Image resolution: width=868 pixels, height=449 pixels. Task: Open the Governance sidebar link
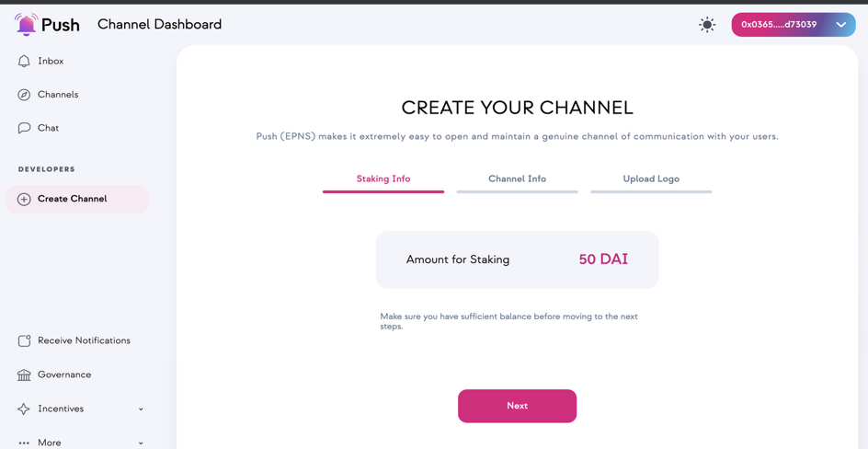click(x=64, y=374)
